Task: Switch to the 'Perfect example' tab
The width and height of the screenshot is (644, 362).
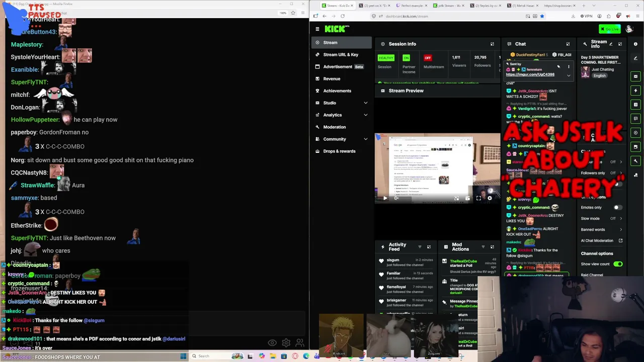Action: (411, 6)
